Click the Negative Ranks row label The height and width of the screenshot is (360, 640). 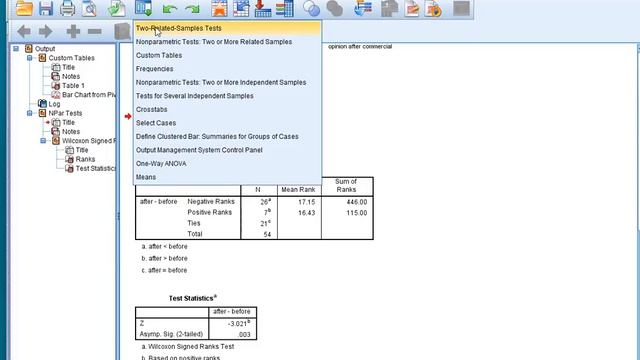pyautogui.click(x=211, y=201)
